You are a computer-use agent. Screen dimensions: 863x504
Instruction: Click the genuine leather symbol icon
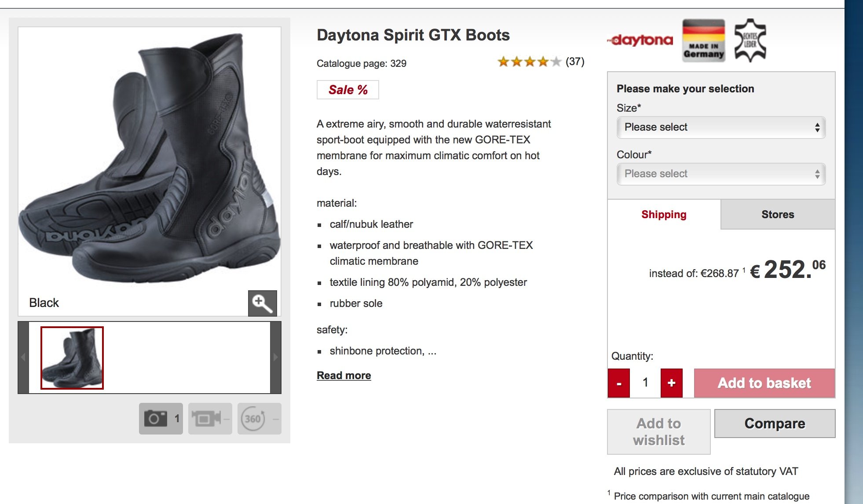click(x=750, y=40)
